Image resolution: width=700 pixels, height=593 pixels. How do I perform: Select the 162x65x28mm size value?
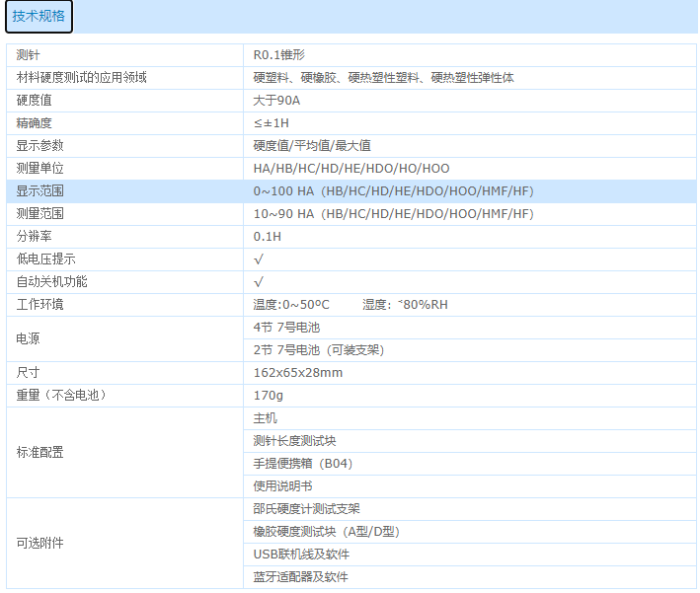click(x=298, y=373)
